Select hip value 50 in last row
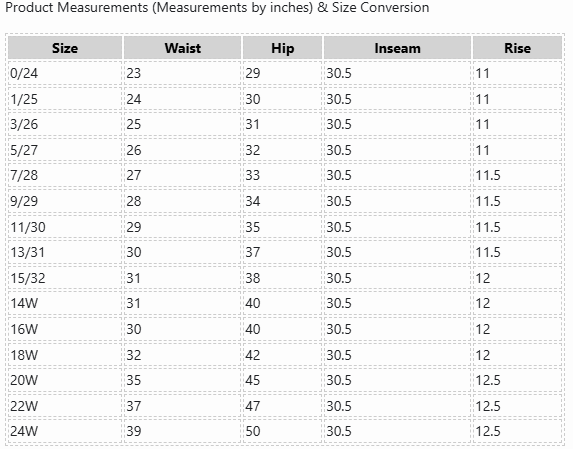The height and width of the screenshot is (449, 573). click(282, 431)
